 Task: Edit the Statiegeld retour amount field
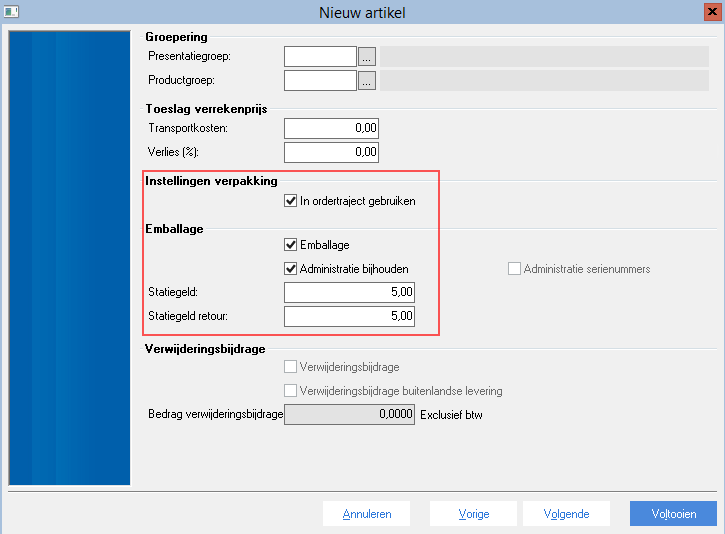(x=350, y=317)
